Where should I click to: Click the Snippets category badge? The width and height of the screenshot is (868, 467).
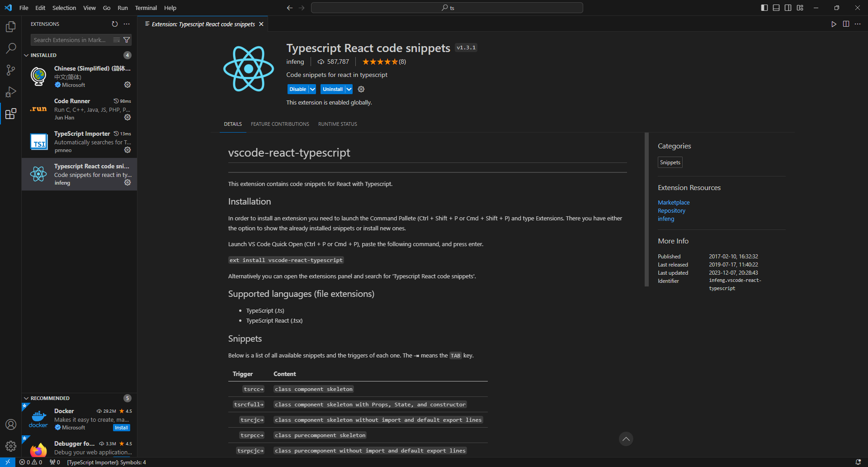click(x=670, y=162)
